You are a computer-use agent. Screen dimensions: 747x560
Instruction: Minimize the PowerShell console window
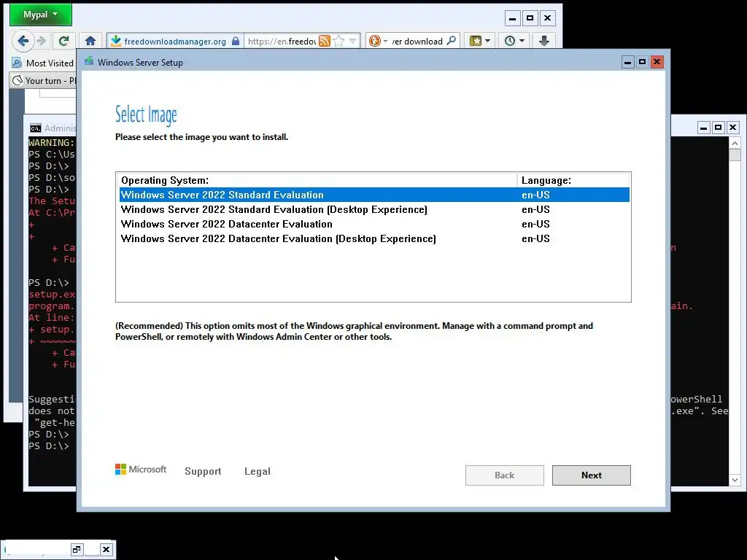tap(704, 128)
